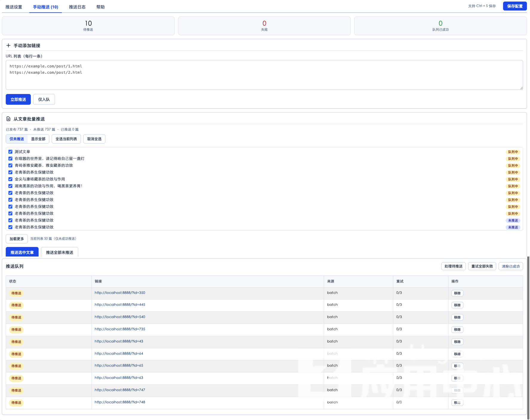530x420 pixels.
Task: Open link http://localhost:8888/?id=43
Action: pos(119,341)
